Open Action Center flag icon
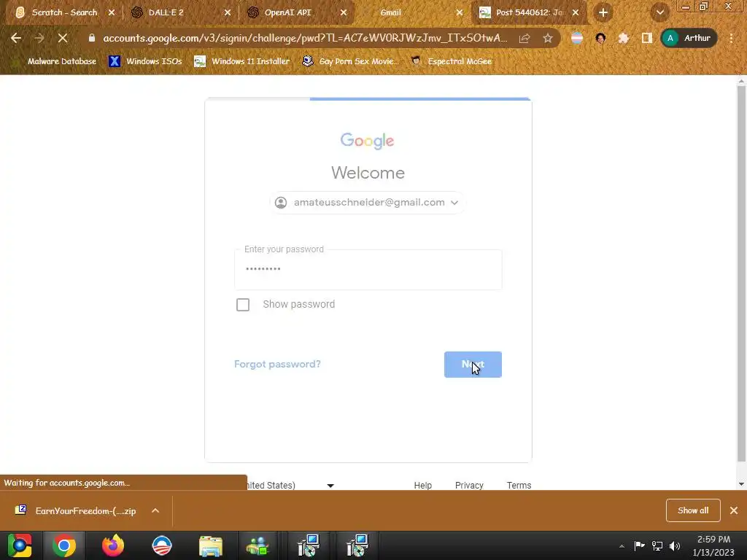This screenshot has height=560, width=747. click(639, 545)
